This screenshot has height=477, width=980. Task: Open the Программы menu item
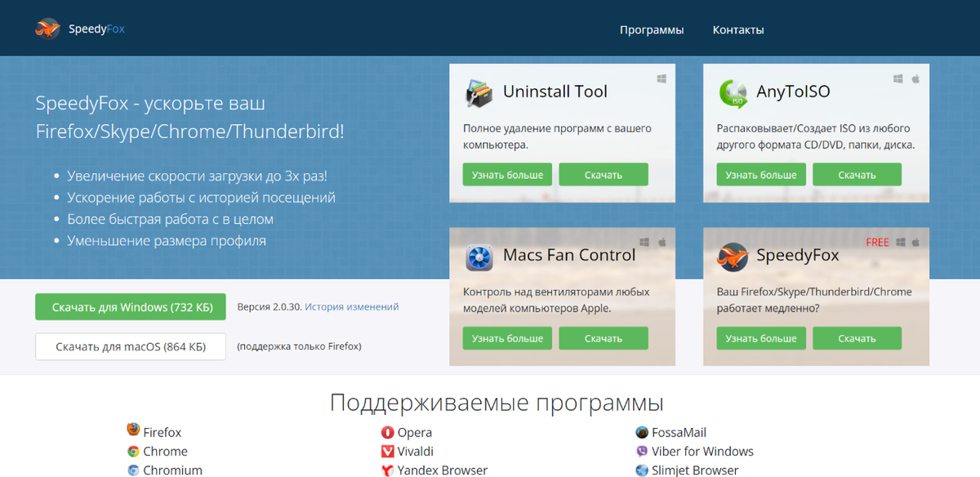[652, 29]
